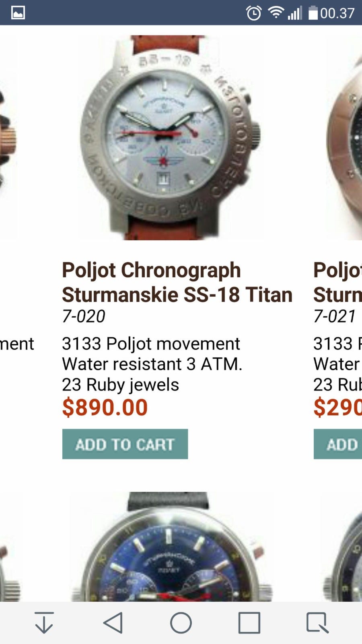Screen dimensions: 362x644
Task: Tap the $890.00 price text
Action: (105, 407)
